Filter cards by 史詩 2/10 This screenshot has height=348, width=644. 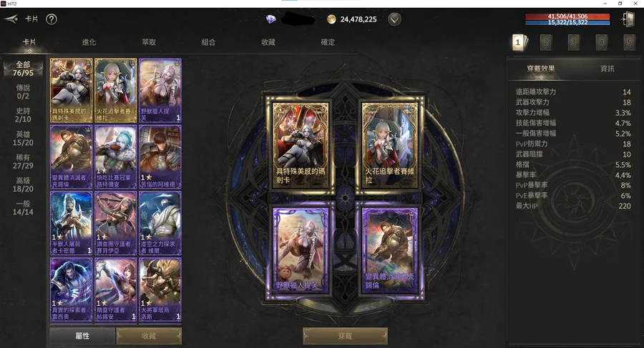(23, 115)
